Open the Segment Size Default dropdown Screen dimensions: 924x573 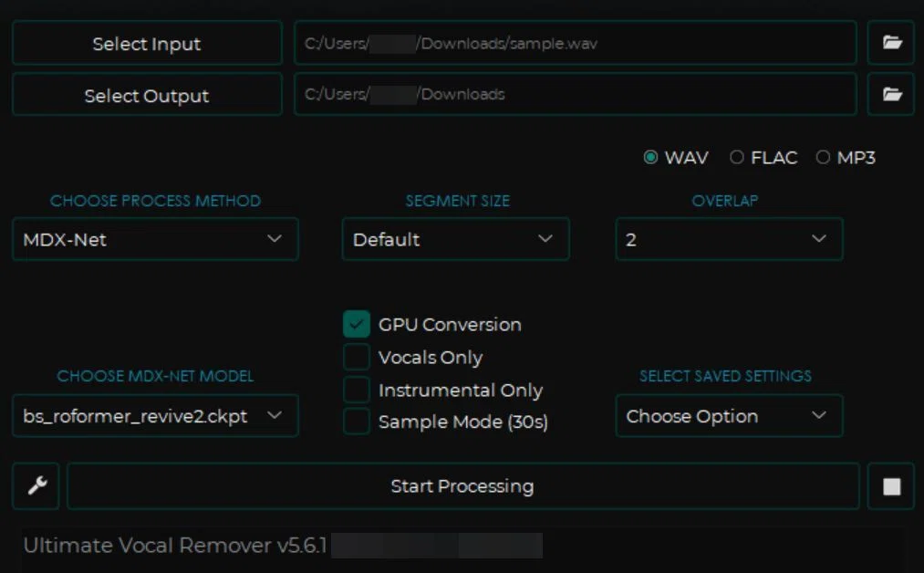455,239
